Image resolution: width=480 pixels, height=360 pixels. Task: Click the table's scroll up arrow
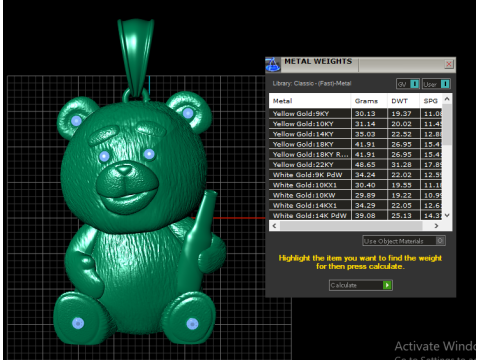click(x=447, y=99)
